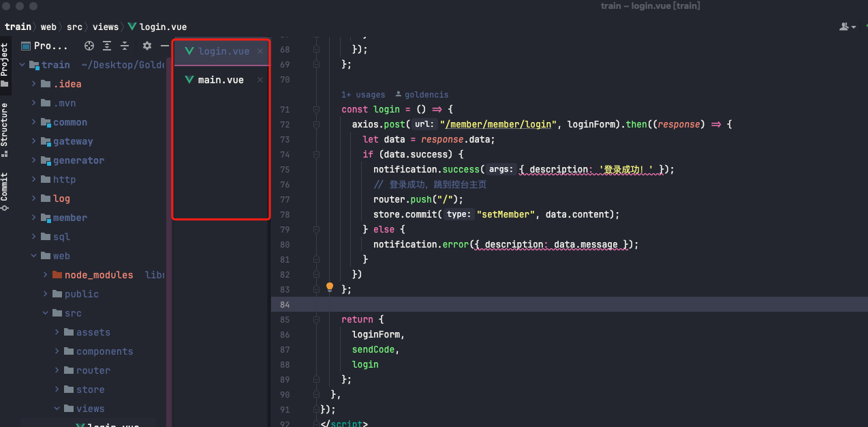The image size is (868, 427).
Task: Open the Project view dropdown labeled Pro...
Action: point(45,46)
